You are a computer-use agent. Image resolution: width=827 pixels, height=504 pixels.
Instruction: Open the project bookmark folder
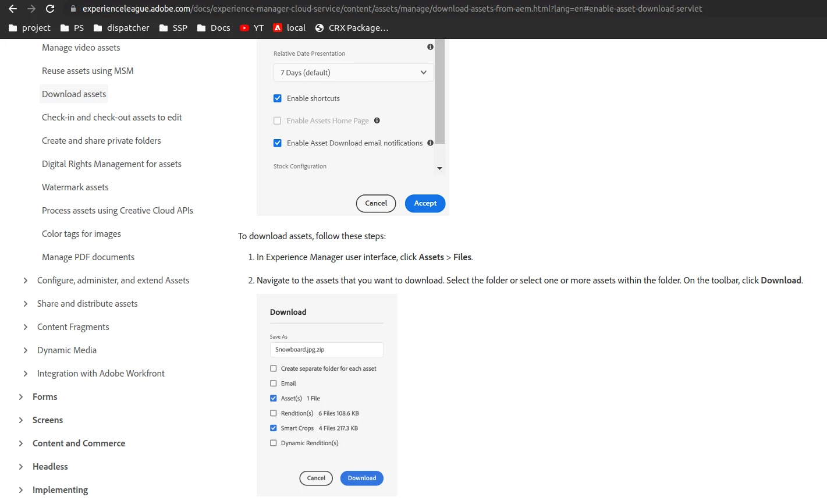coord(30,28)
